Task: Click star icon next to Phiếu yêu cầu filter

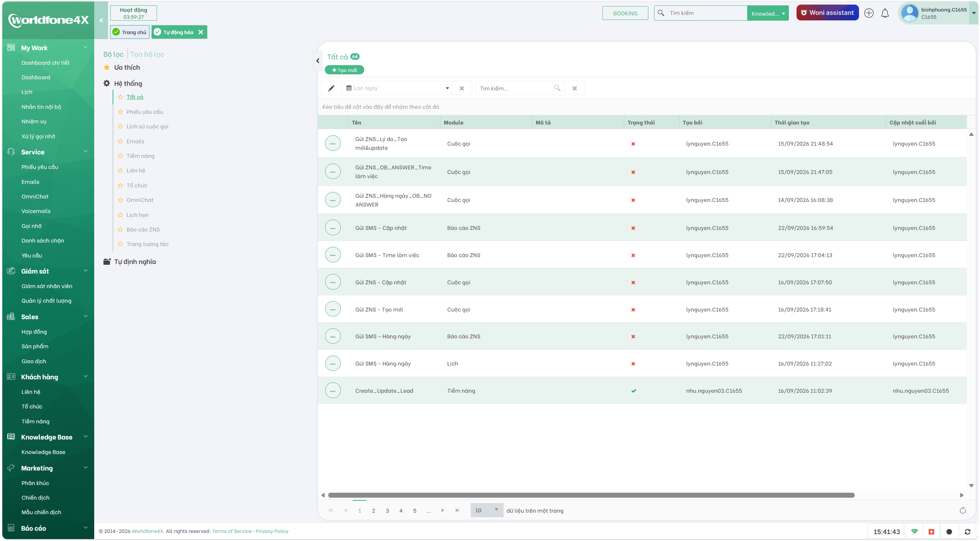Action: coord(120,112)
